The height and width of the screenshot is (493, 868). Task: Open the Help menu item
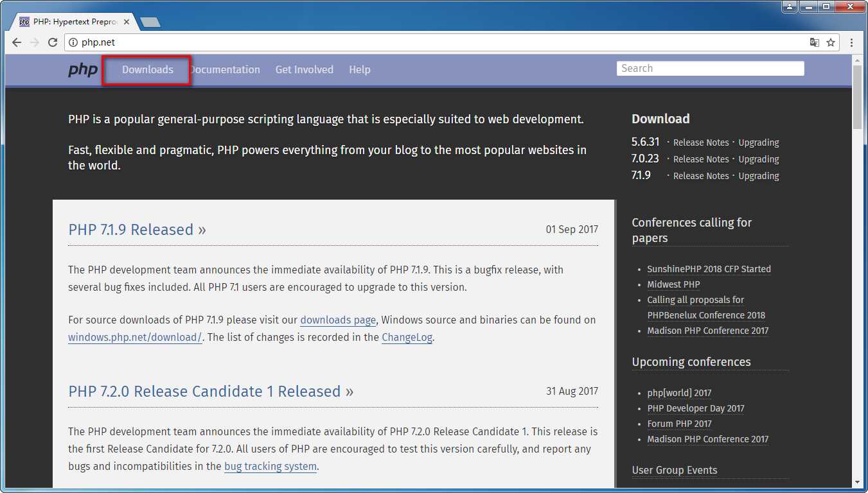360,69
